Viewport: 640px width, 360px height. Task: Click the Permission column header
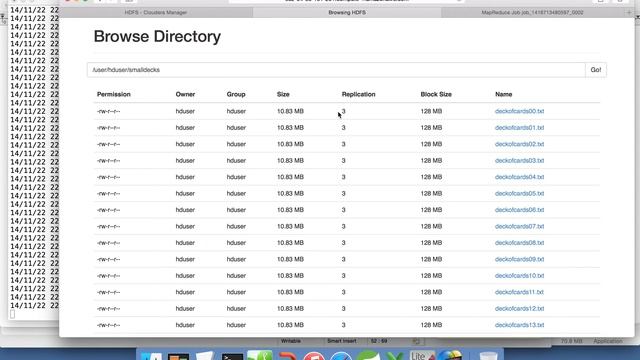[113, 94]
